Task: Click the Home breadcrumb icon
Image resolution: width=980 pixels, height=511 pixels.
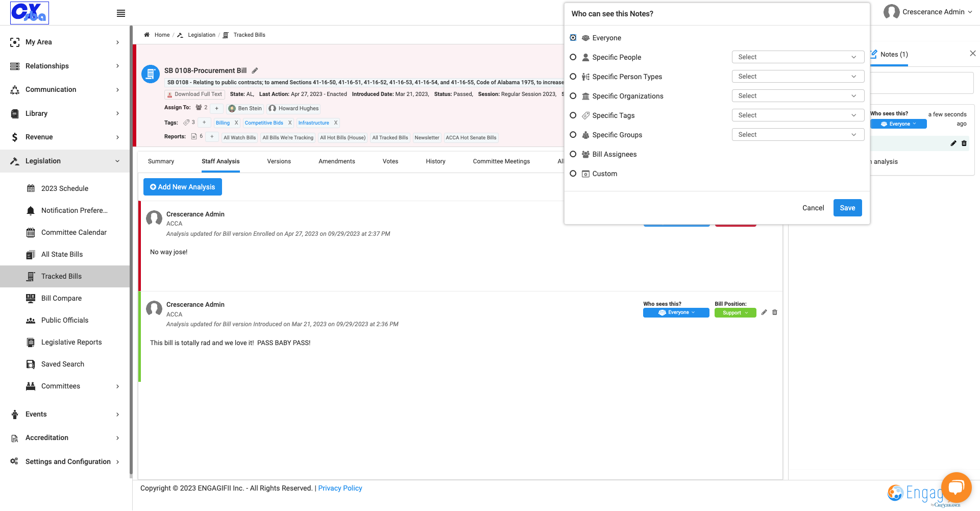Action: [x=146, y=35]
